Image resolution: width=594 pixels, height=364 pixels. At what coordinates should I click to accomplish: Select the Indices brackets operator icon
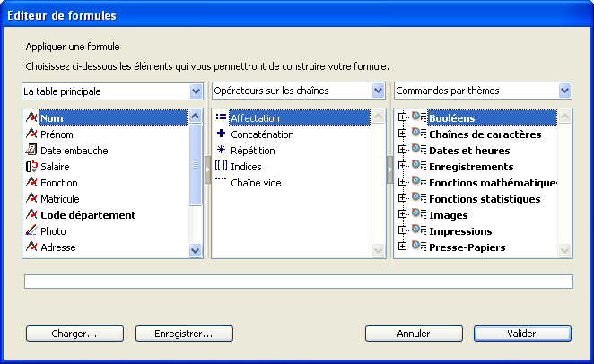[221, 167]
